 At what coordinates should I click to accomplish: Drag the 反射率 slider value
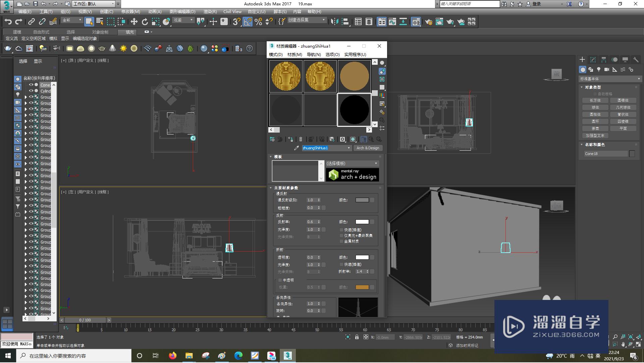click(x=310, y=221)
